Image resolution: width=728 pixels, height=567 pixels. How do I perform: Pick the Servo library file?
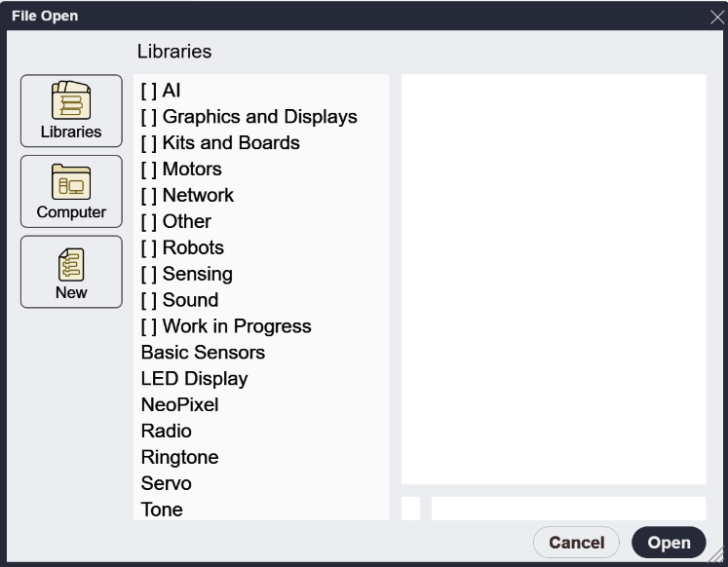[166, 483]
